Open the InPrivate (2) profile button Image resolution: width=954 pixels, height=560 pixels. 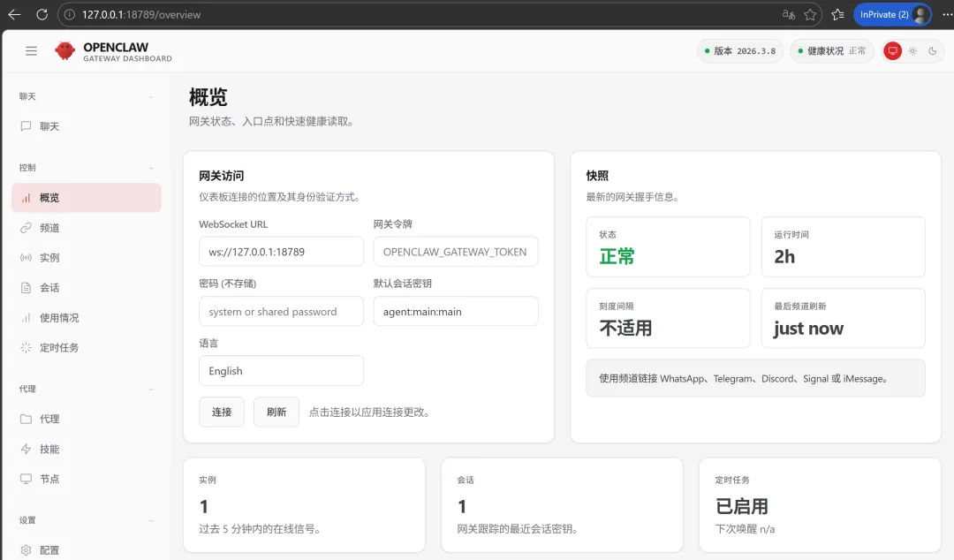(x=892, y=15)
